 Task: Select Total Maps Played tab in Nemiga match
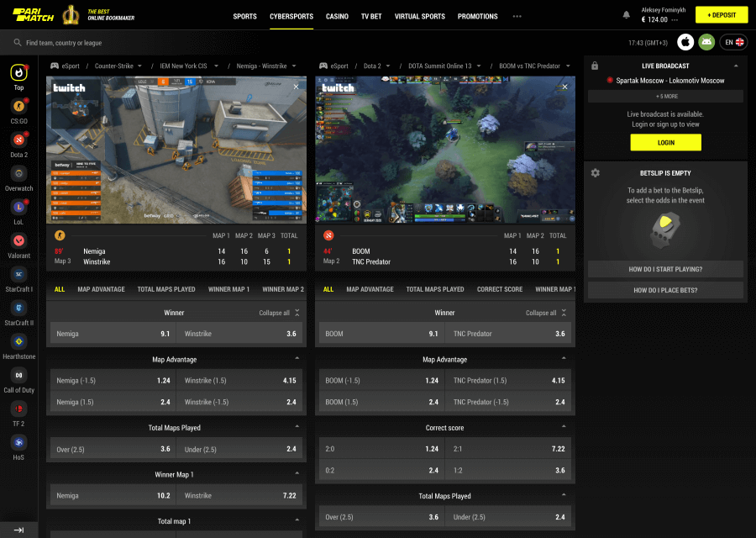[x=166, y=289]
